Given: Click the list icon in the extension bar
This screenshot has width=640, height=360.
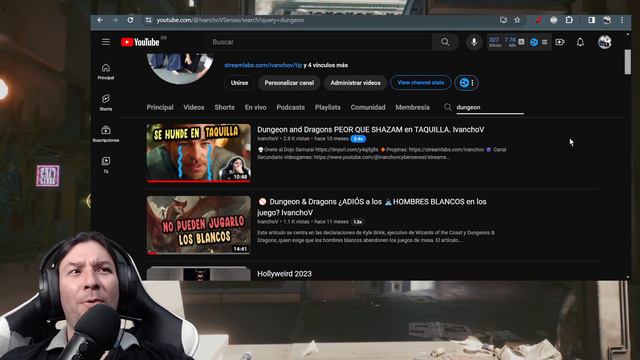Looking at the screenshot, I should (544, 42).
